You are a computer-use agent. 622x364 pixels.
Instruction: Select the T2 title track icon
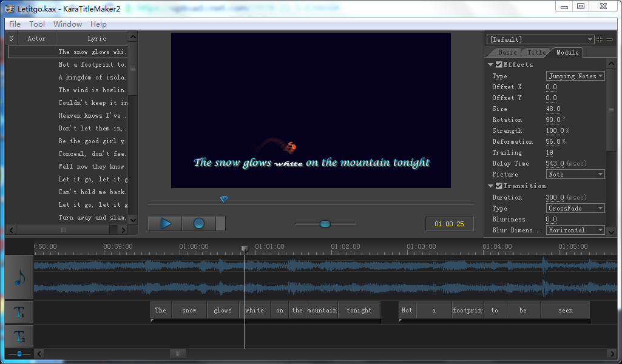[19, 336]
